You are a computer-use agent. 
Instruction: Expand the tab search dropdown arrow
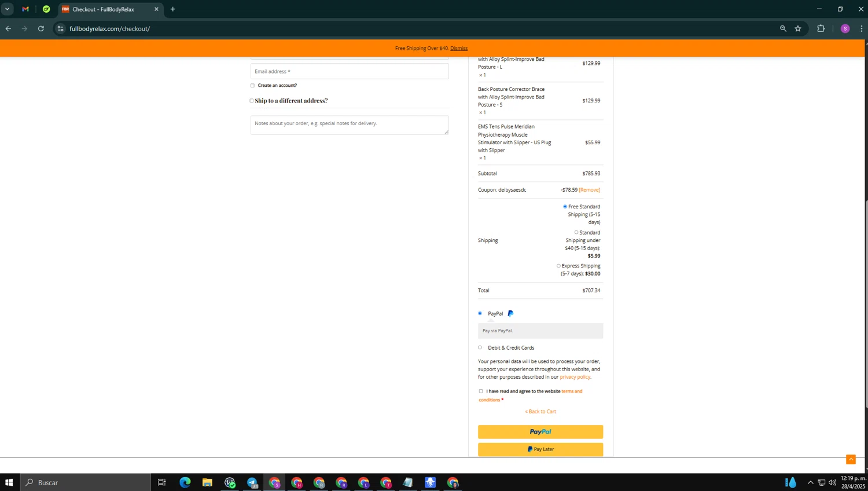pos(8,9)
